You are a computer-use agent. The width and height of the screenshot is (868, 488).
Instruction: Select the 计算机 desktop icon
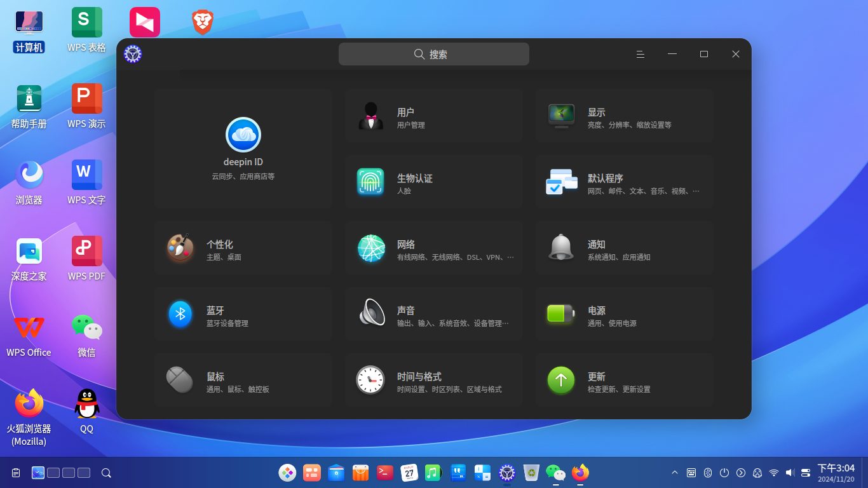[x=29, y=30]
